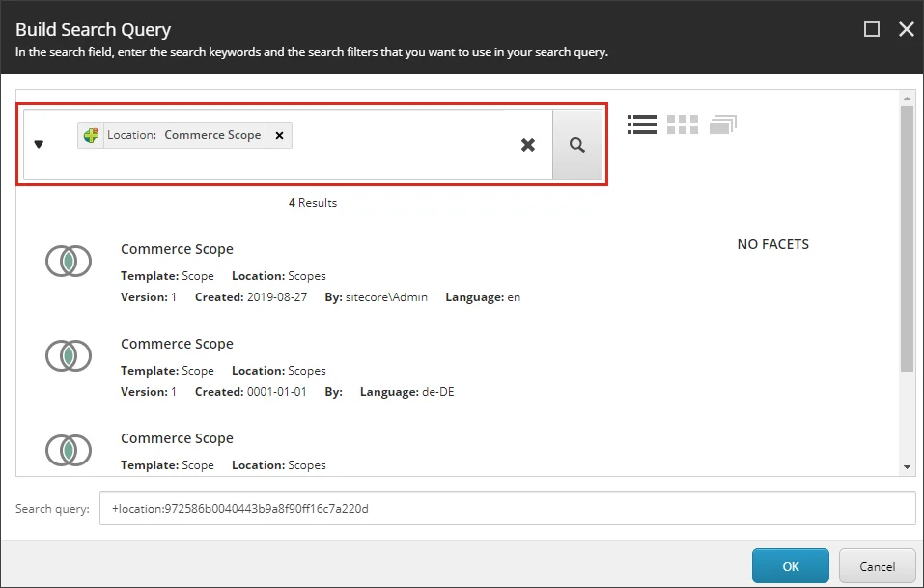Switch to list view
The image size is (924, 588).
click(642, 125)
